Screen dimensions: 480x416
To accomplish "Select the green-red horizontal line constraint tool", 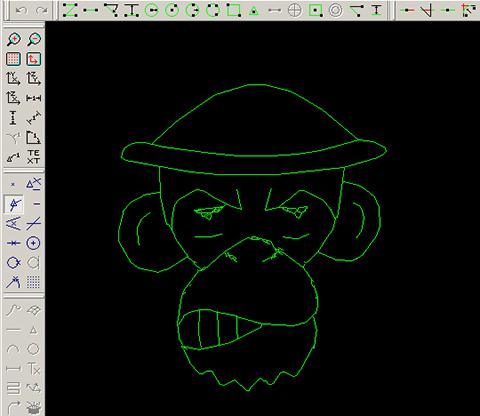I will (x=407, y=10).
